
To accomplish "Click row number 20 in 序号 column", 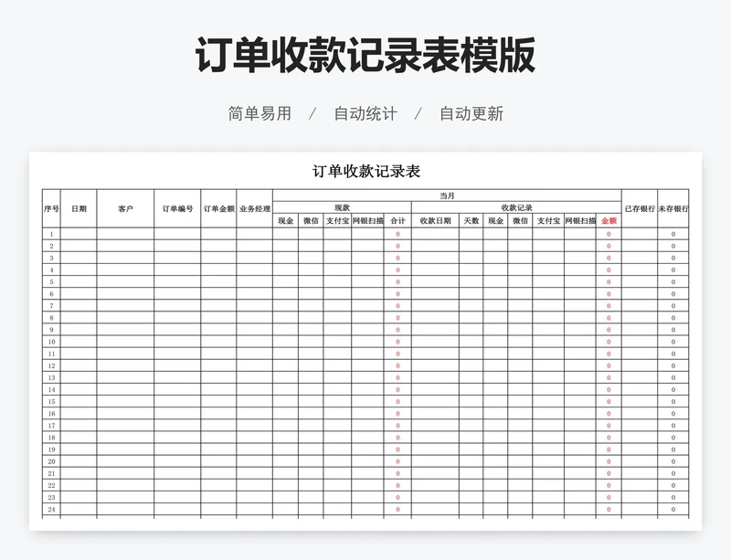I will (51, 461).
